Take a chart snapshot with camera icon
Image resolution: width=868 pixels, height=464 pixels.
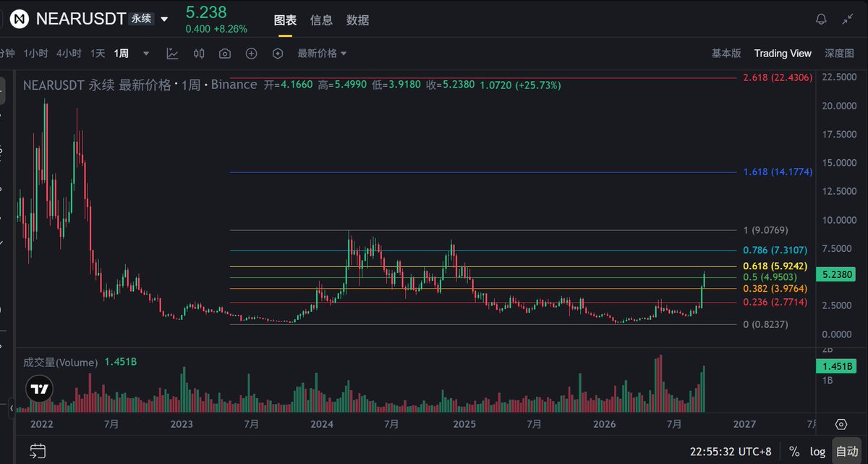pos(225,53)
